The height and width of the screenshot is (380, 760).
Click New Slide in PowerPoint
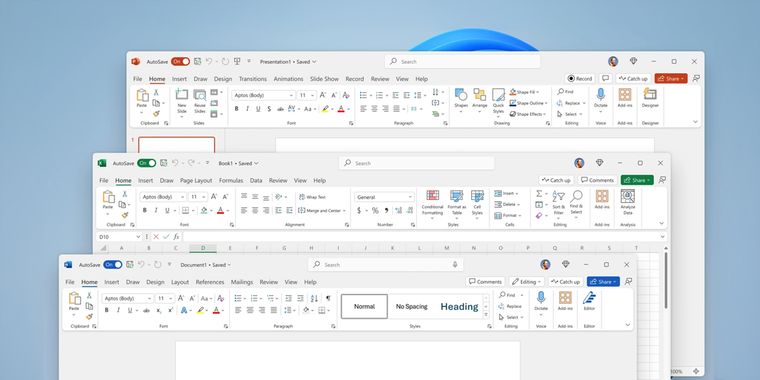[x=182, y=101]
